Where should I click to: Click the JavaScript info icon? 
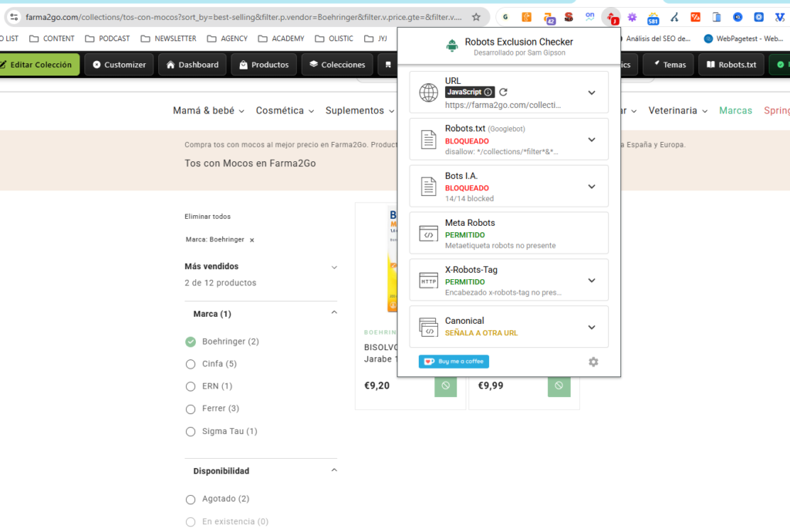click(x=488, y=92)
